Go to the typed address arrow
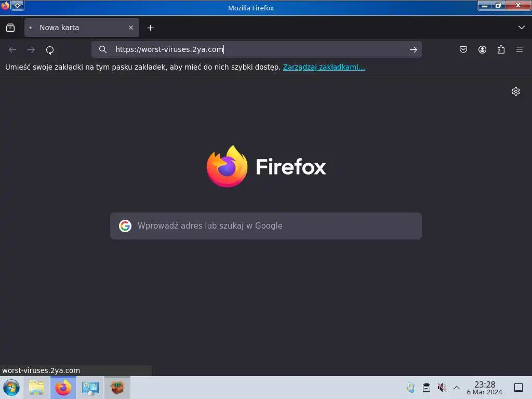This screenshot has width=532, height=399. pos(413,49)
